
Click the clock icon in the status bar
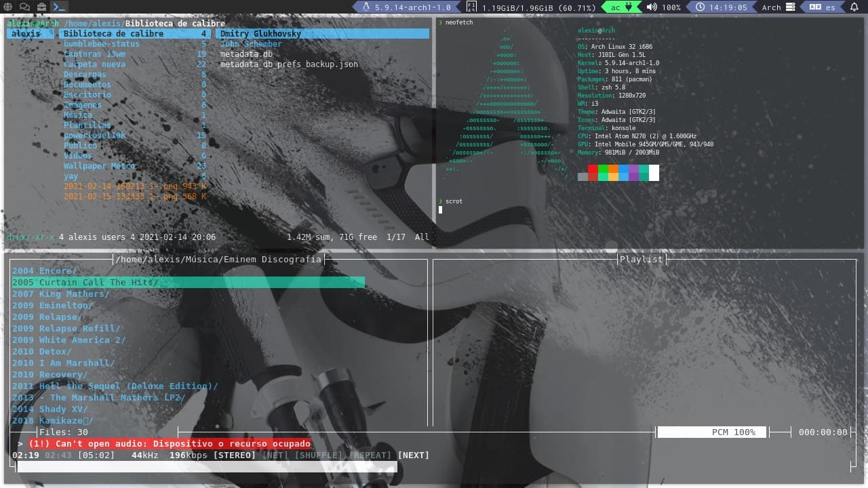701,7
